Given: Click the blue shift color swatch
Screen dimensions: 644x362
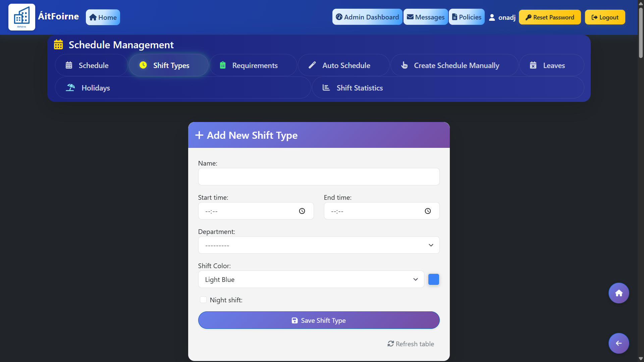Looking at the screenshot, I should [x=433, y=279].
